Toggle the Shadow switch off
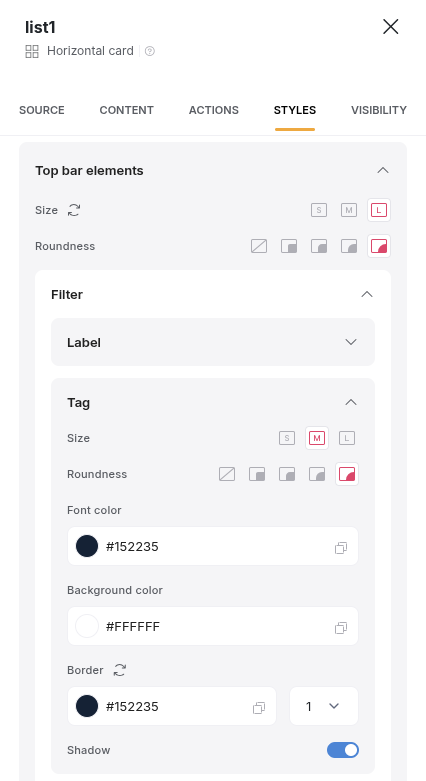 (343, 750)
